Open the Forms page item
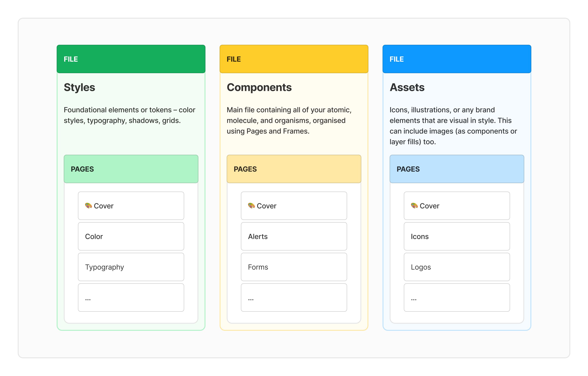588x376 pixels. [294, 267]
